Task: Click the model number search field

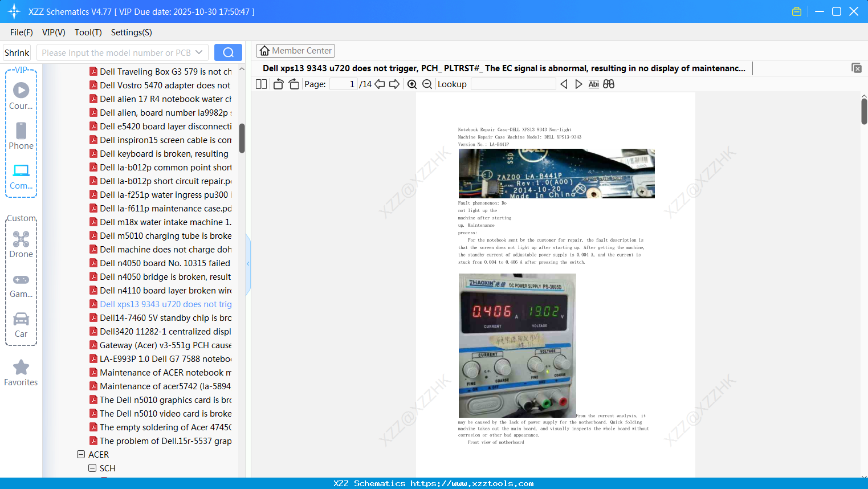Action: tap(116, 52)
